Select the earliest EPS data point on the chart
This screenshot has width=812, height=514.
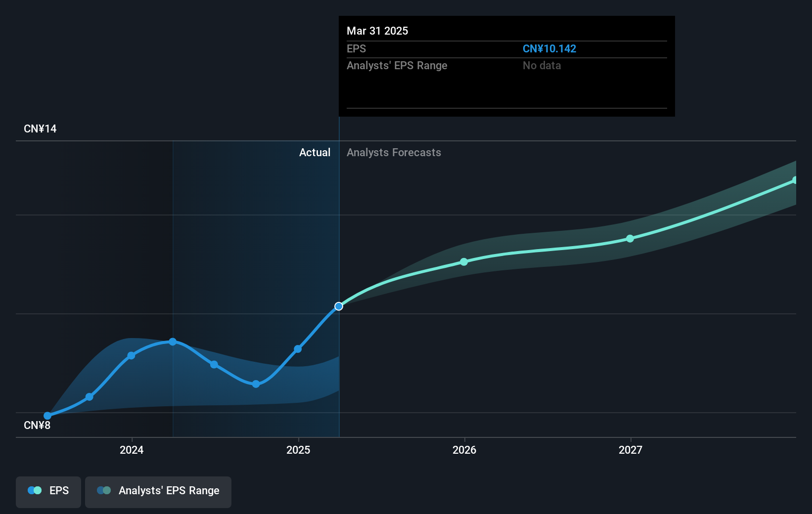click(47, 416)
